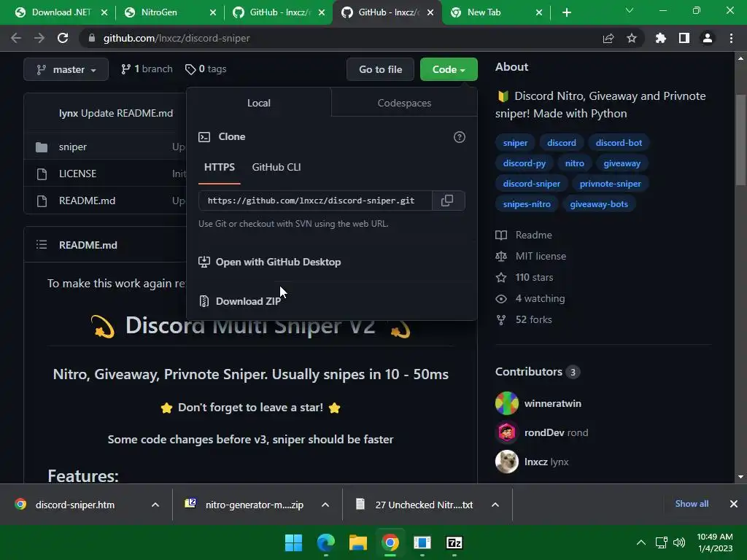
Task: Select the HTTPS clone option tab
Action: coord(219,167)
